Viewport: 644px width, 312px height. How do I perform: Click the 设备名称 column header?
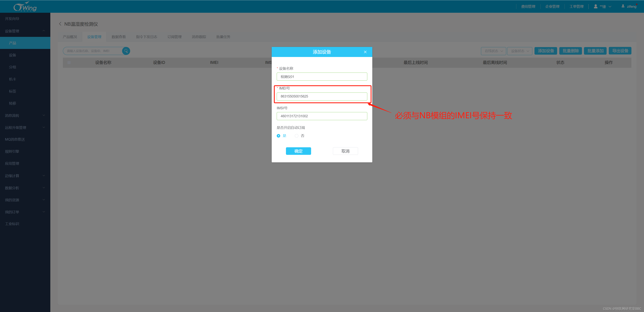(x=103, y=63)
